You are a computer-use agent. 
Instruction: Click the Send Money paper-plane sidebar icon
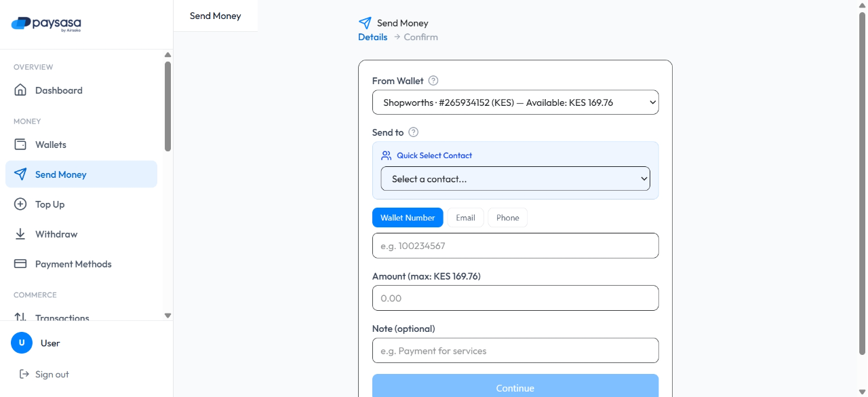point(20,174)
